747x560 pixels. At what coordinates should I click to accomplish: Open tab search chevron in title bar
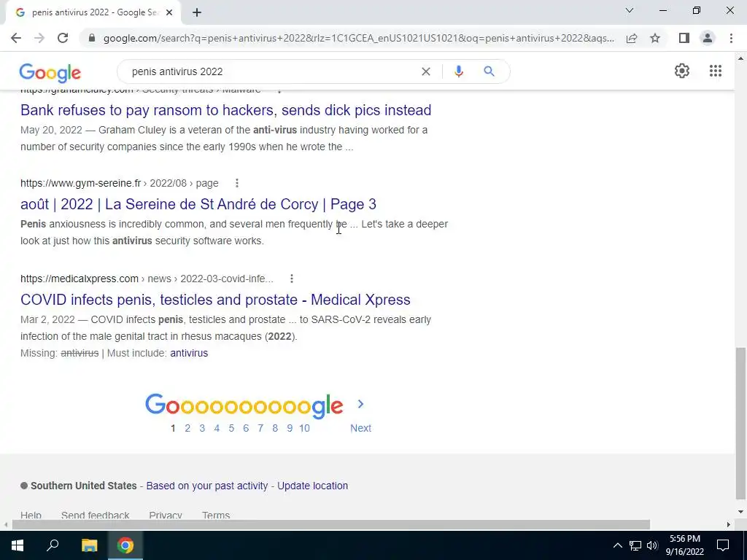pyautogui.click(x=630, y=10)
